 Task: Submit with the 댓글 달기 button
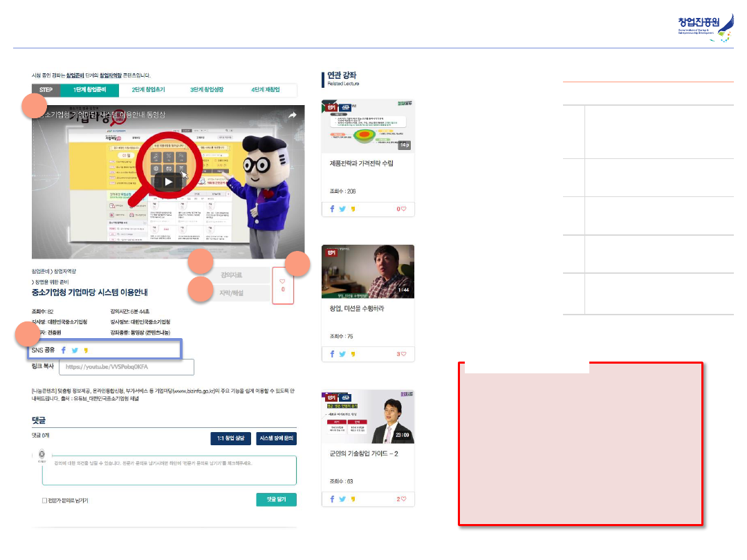tap(276, 500)
